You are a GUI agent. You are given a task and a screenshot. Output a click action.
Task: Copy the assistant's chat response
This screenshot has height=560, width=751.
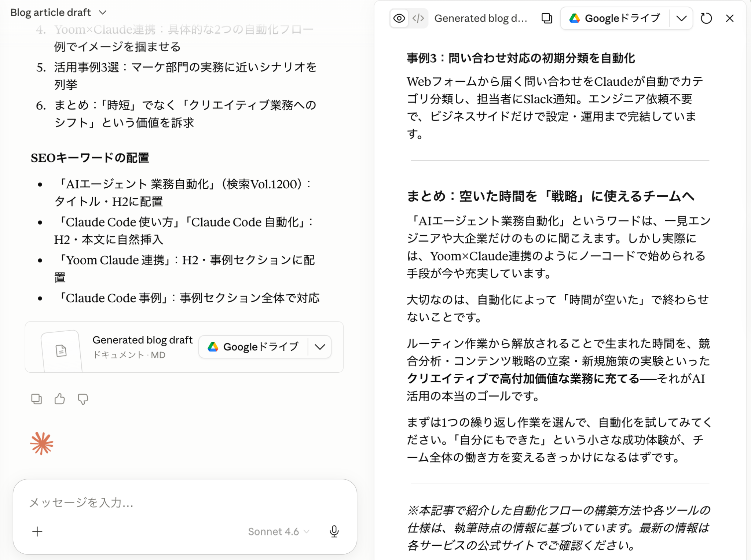[37, 399]
